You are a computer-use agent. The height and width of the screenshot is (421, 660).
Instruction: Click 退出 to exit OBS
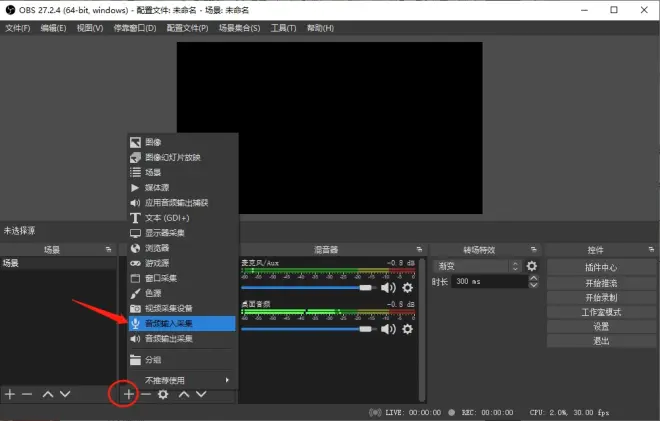point(601,341)
